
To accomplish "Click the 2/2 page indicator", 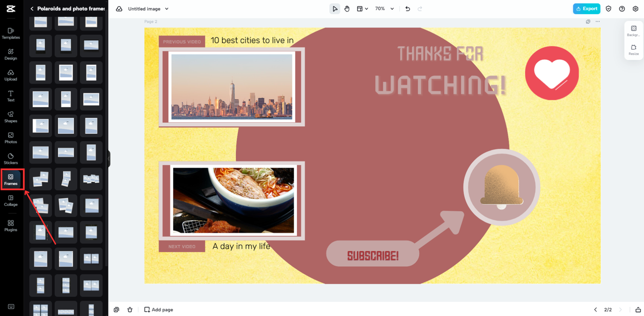I will 608,309.
